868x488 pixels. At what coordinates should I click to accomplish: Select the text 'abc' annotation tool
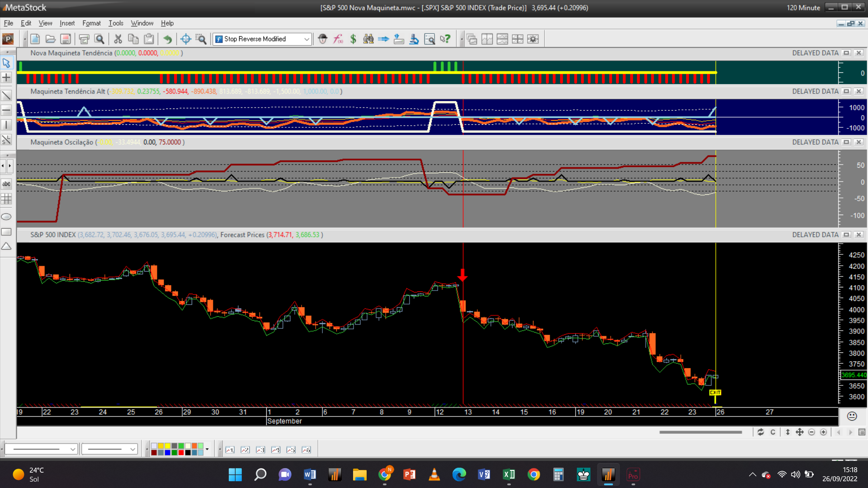[6, 184]
